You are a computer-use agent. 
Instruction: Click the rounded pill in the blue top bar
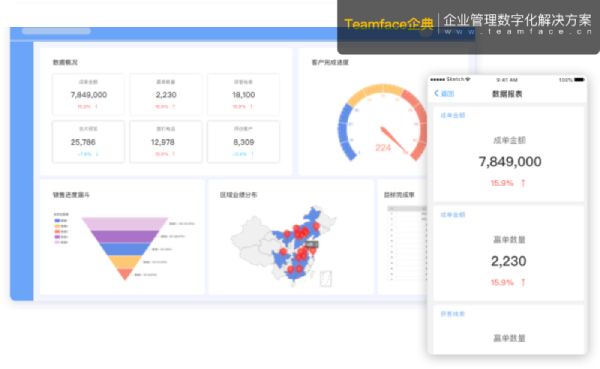[x=56, y=31]
